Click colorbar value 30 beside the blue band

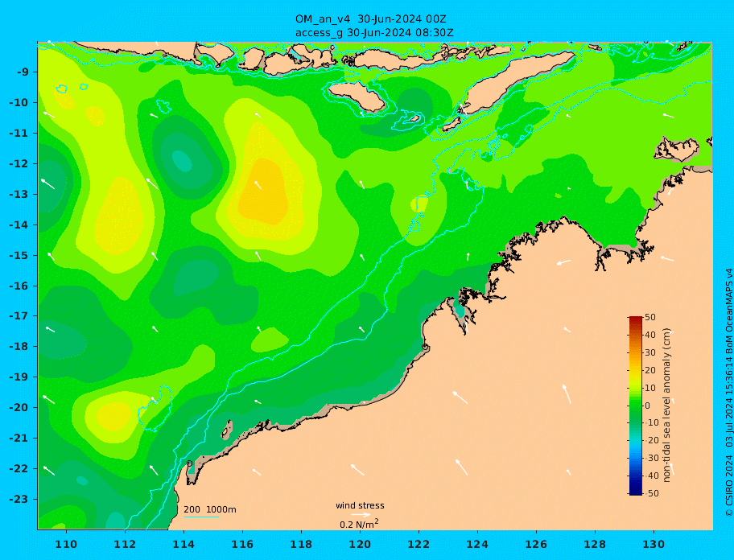651,459
